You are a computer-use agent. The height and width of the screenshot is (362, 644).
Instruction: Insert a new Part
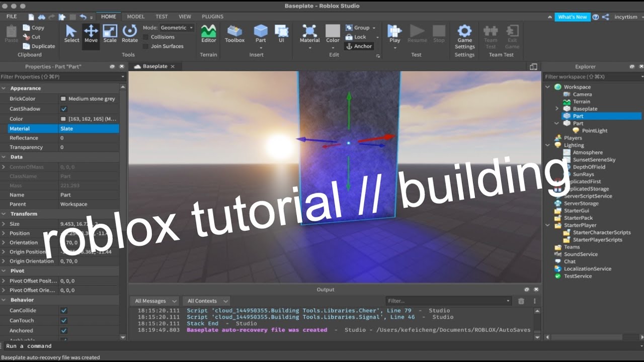click(x=261, y=34)
